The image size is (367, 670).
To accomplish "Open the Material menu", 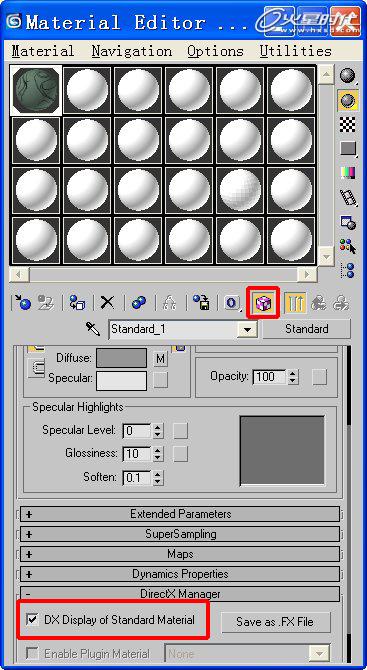I will click(43, 51).
